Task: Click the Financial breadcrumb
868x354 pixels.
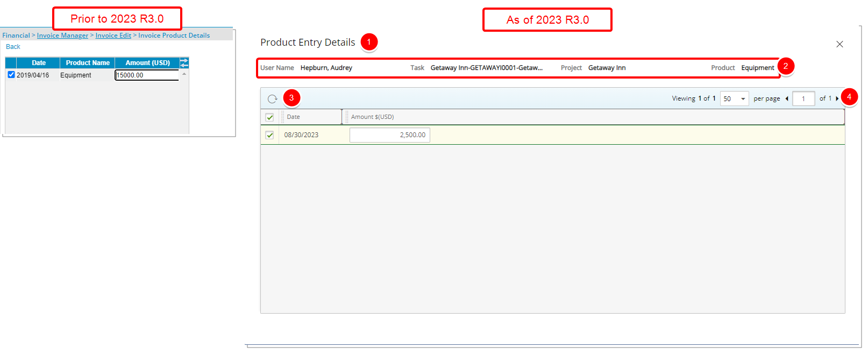Action: point(16,36)
